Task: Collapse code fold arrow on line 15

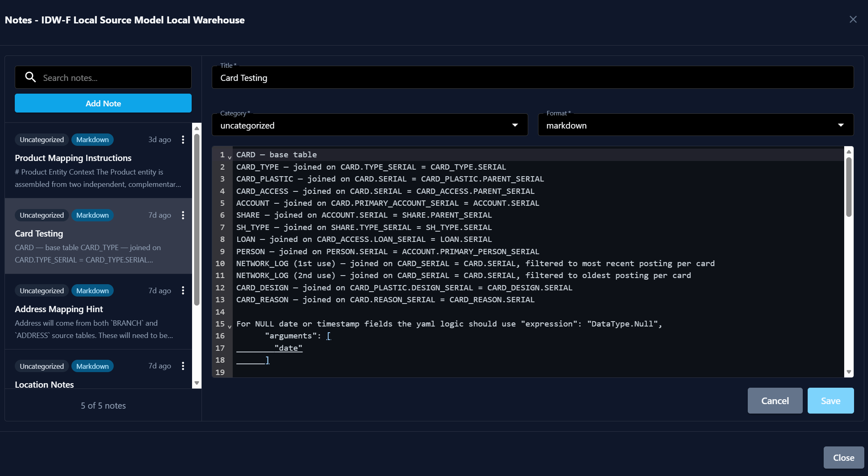Action: click(230, 327)
